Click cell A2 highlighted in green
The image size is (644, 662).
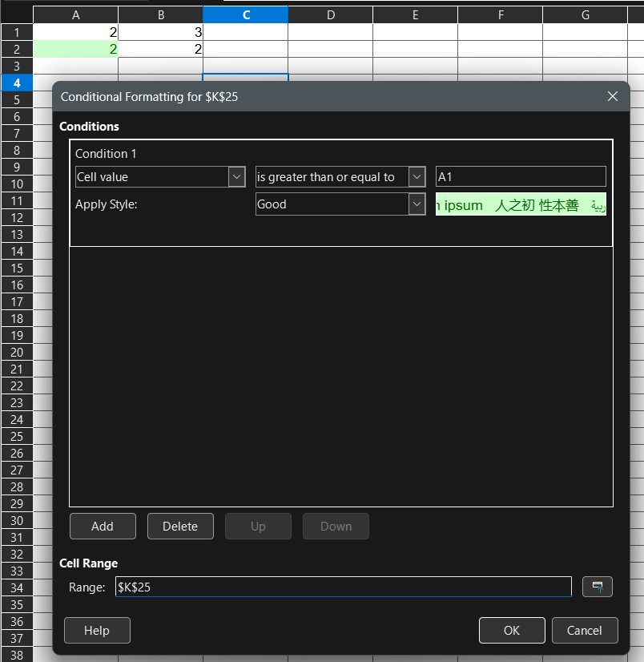[x=75, y=49]
